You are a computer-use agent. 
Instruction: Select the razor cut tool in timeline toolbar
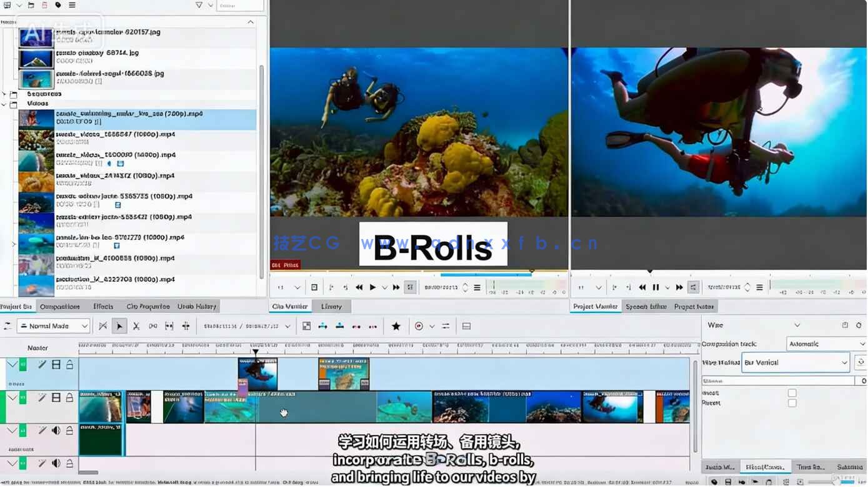coord(136,326)
